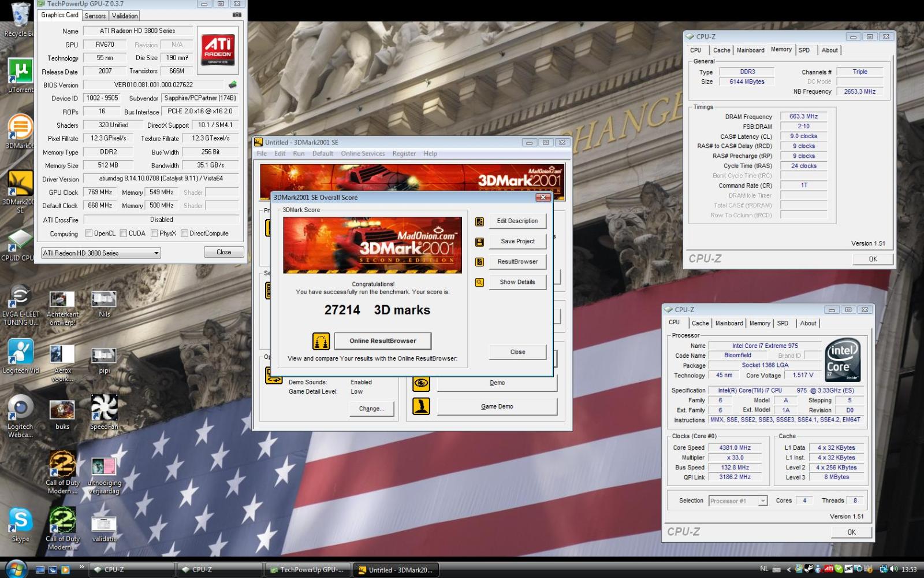924x578 pixels.
Task: Click the Show Desktop quick launch icon
Action: point(40,570)
